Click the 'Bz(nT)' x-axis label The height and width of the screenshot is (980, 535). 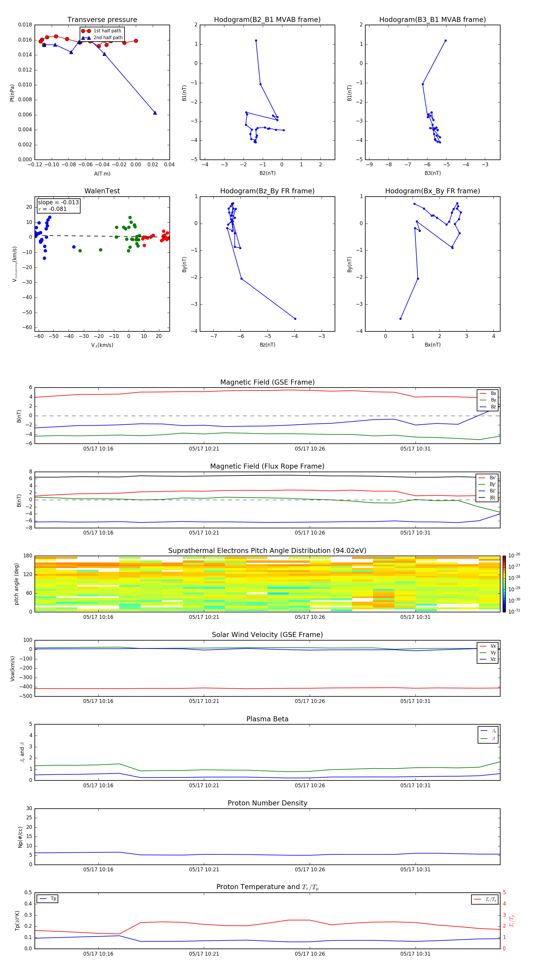(x=267, y=345)
